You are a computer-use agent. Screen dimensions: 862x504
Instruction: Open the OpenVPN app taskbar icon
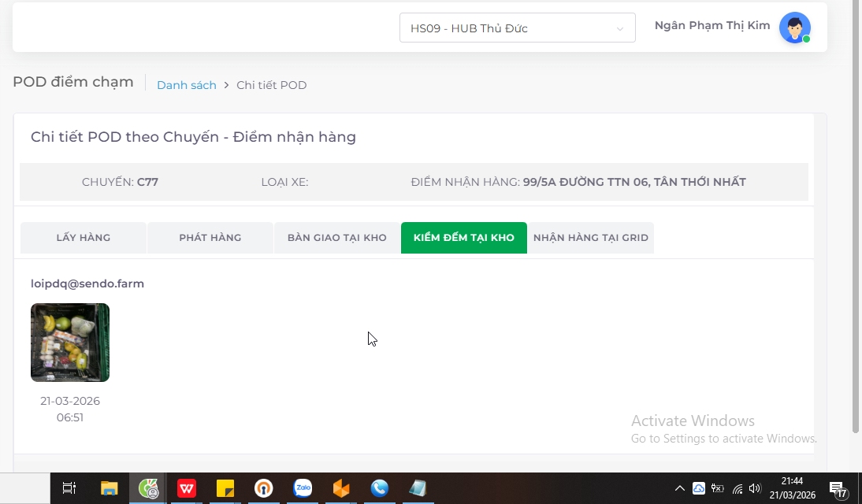coord(264,488)
